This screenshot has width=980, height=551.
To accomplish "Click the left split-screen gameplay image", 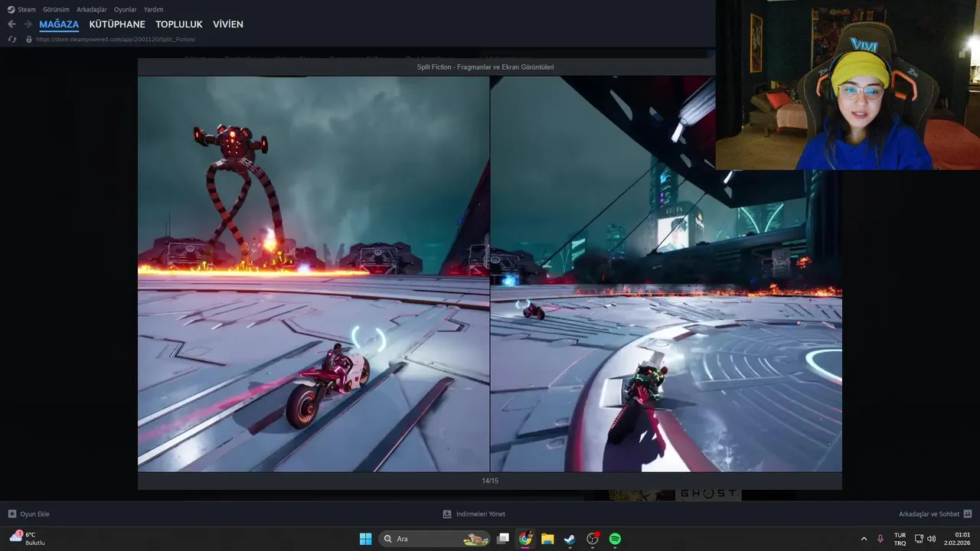I will (x=313, y=273).
